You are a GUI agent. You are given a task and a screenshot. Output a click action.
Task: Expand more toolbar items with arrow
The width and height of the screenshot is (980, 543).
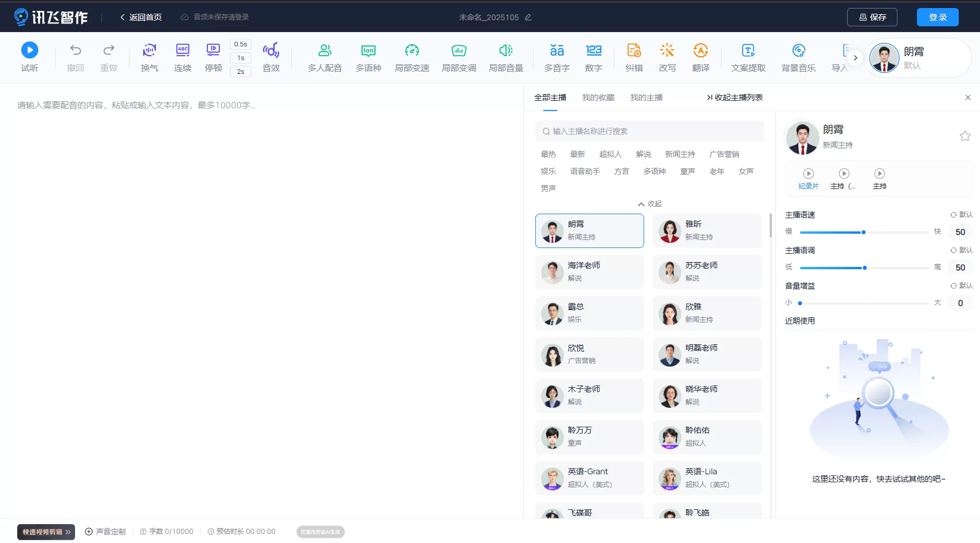[x=855, y=58]
